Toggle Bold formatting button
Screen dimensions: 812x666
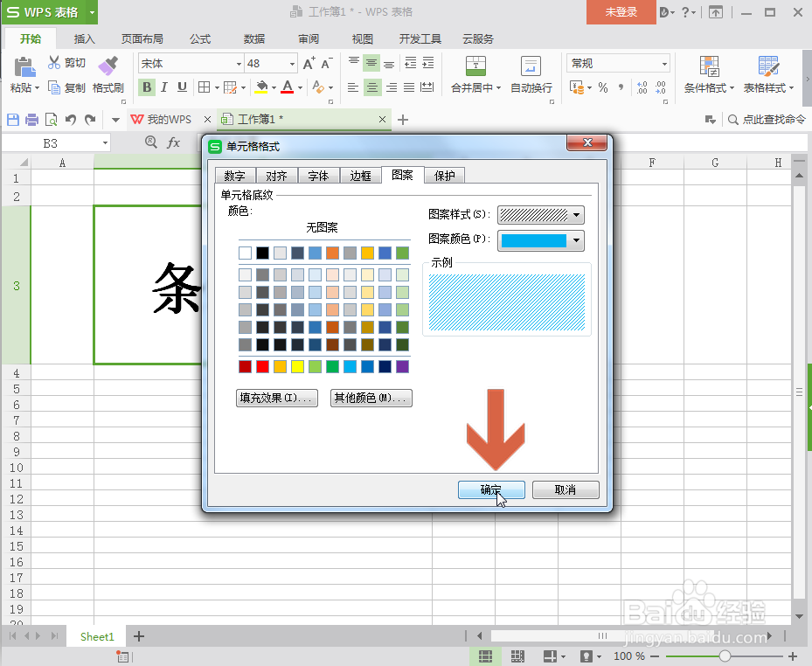click(147, 87)
